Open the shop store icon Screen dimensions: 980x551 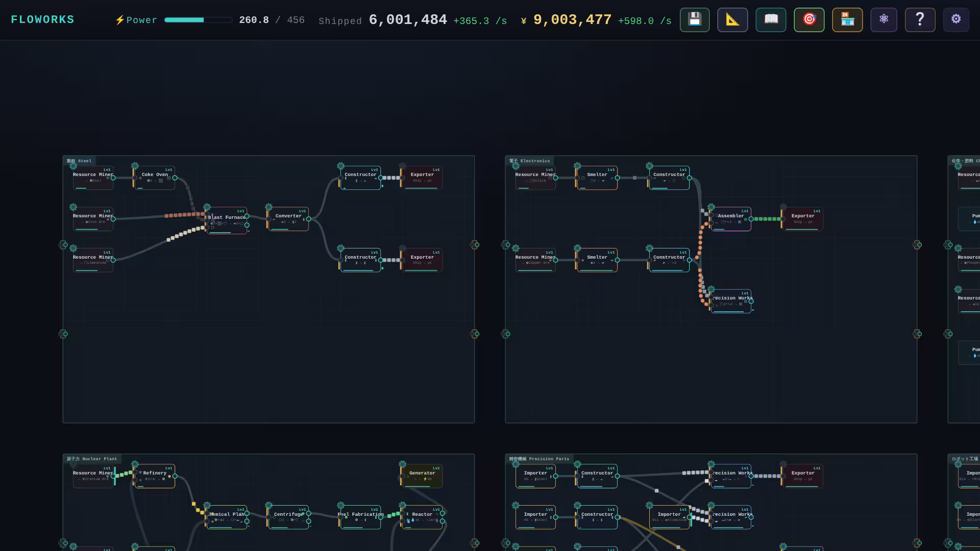coord(847,20)
